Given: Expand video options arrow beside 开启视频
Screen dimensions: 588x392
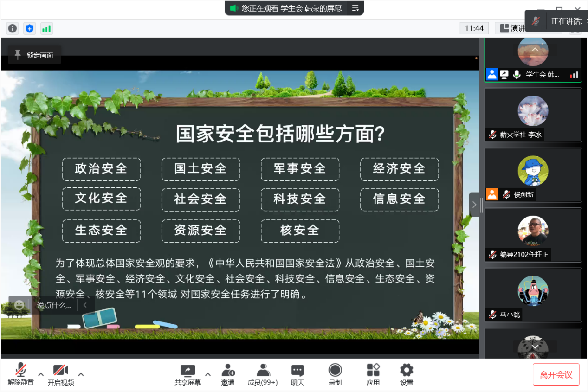Looking at the screenshot, I should pos(81,374).
